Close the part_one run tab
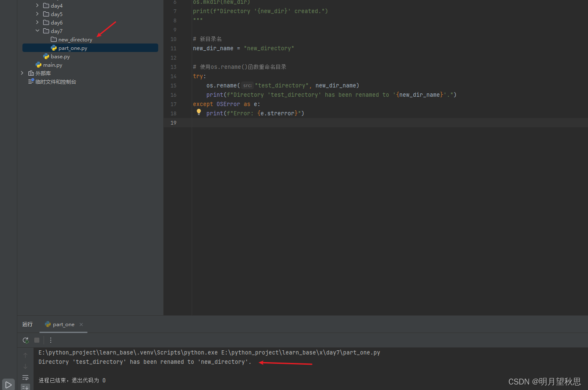 click(81, 325)
